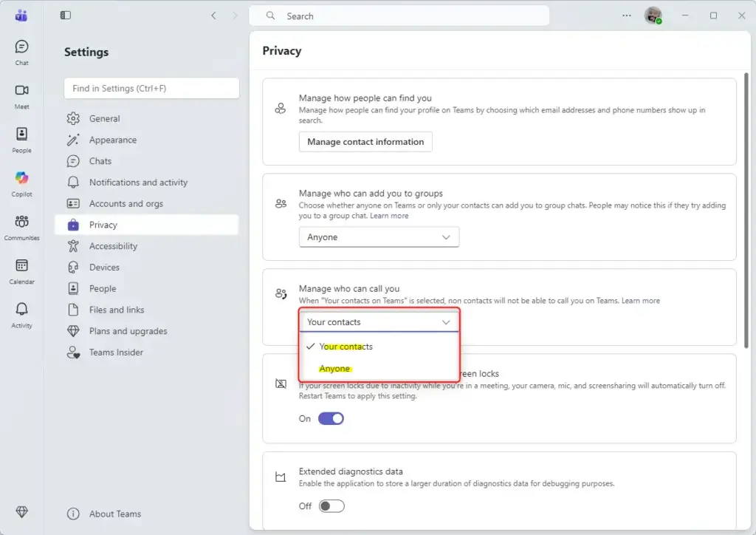The width and height of the screenshot is (756, 535).
Task: Open Meet from the app bar
Action: (x=21, y=97)
